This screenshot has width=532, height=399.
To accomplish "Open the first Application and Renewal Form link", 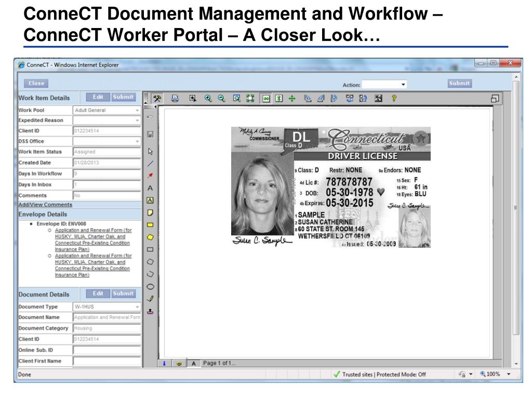I will coord(94,240).
